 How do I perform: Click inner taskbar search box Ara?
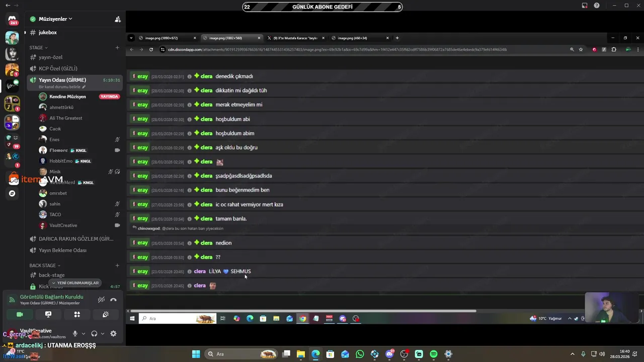pyautogui.click(x=177, y=318)
